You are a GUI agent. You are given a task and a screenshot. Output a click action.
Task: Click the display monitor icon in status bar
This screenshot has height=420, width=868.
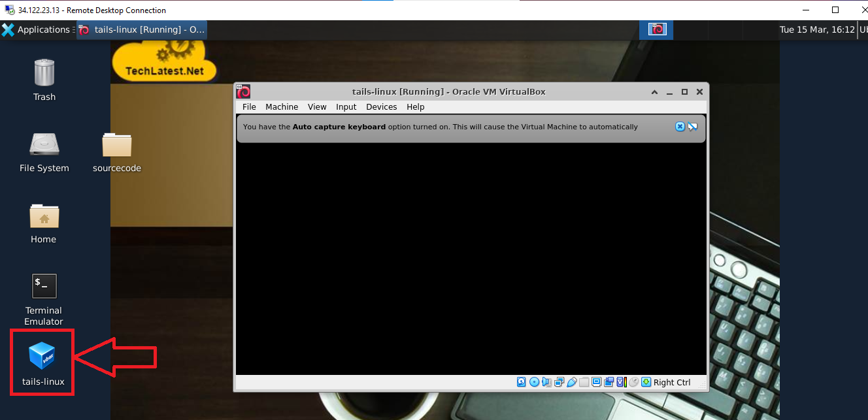pos(597,382)
